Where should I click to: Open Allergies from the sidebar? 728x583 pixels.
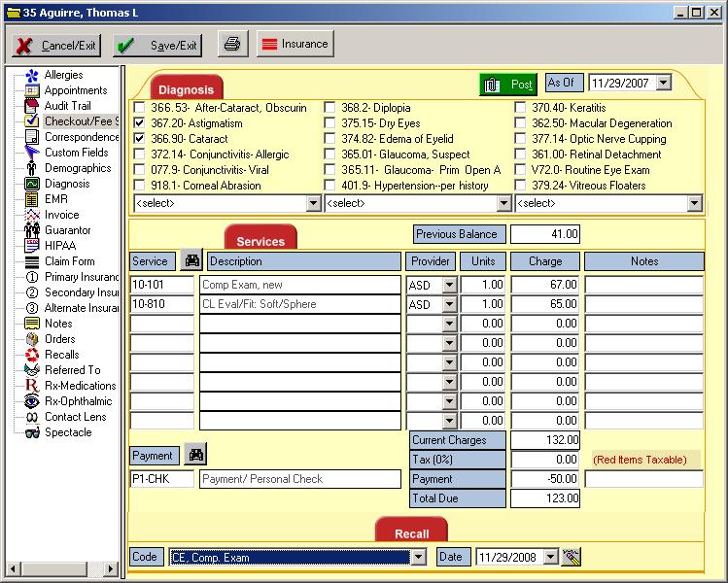(x=63, y=75)
